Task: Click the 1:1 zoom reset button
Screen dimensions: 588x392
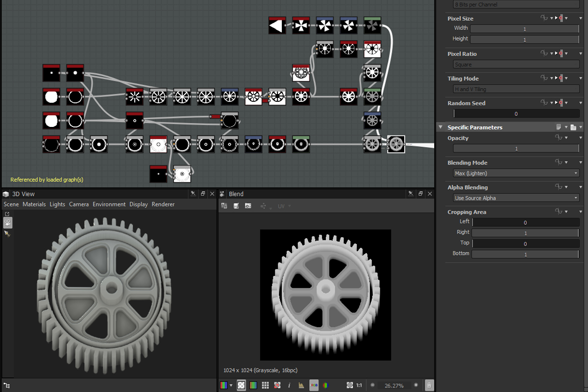Action: pyautogui.click(x=359, y=386)
